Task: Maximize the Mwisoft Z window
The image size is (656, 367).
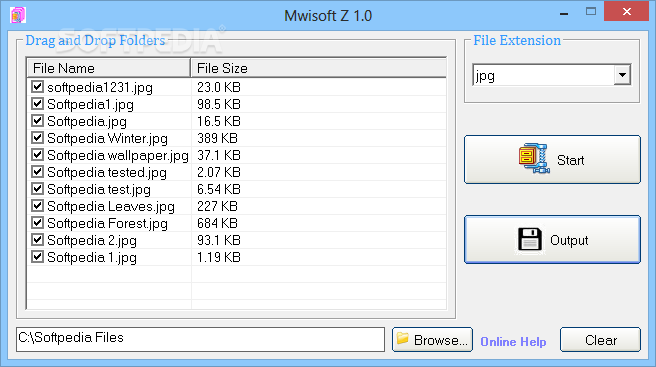Action: [x=591, y=12]
